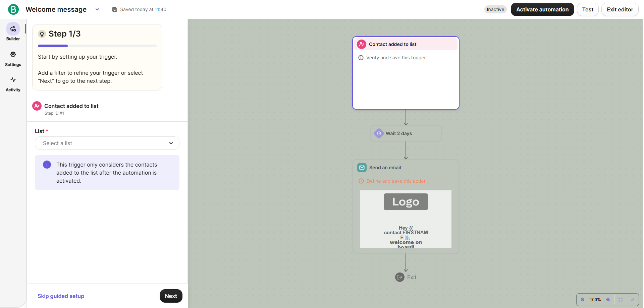This screenshot has height=308, width=644.
Task: Exit the automation editor
Action: [x=620, y=9]
